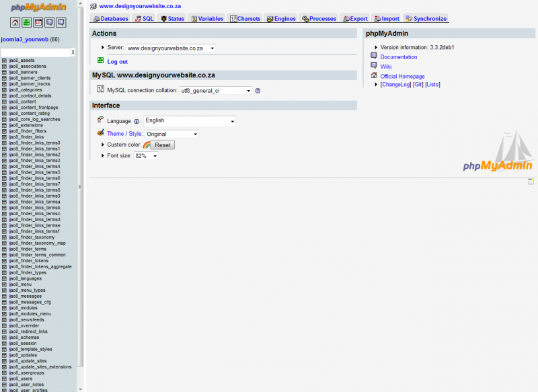The image size is (538, 392).
Task: Open the Official Homepage link
Action: 402,77
